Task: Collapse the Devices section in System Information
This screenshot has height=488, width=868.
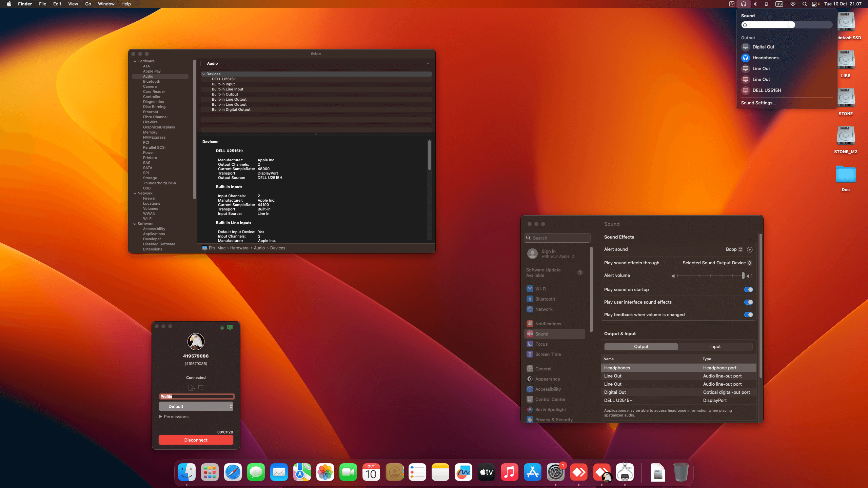Action: click(x=204, y=74)
